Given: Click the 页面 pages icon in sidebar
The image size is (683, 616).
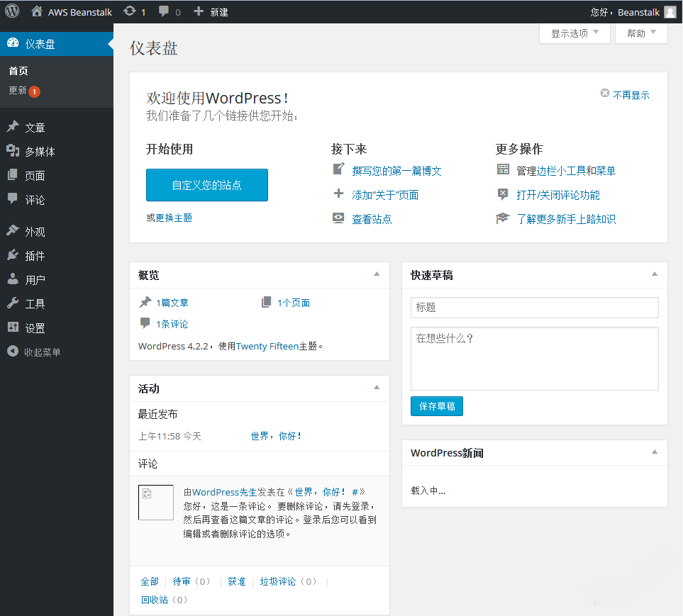Looking at the screenshot, I should [x=13, y=174].
